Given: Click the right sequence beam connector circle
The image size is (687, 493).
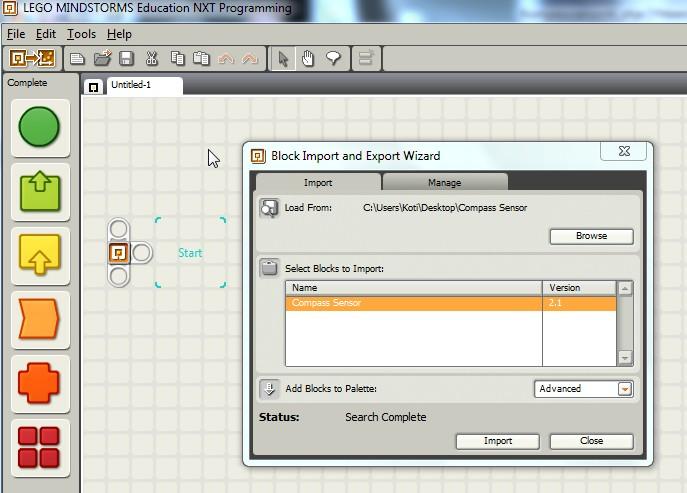Looking at the screenshot, I should 142,253.
